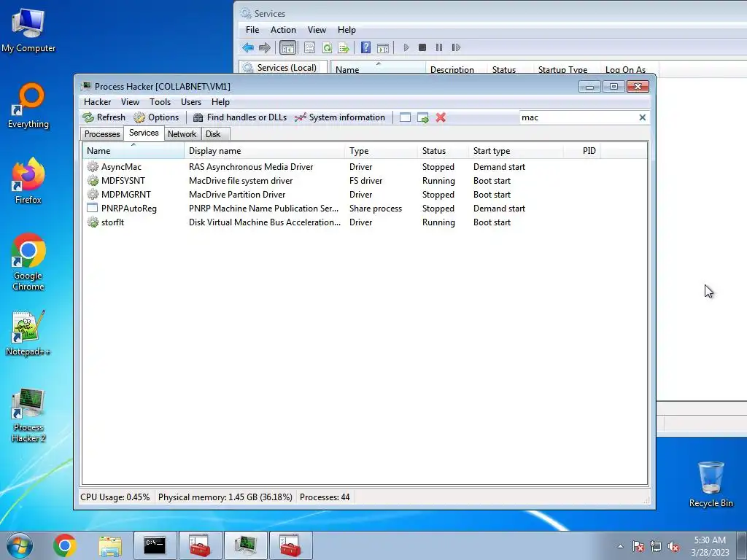Open Options from Process Hacker toolbar

pyautogui.click(x=156, y=117)
